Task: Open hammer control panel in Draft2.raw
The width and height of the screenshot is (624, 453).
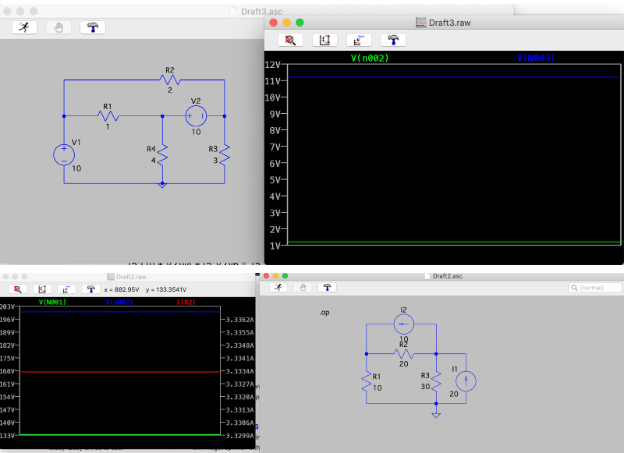Action: [x=91, y=289]
